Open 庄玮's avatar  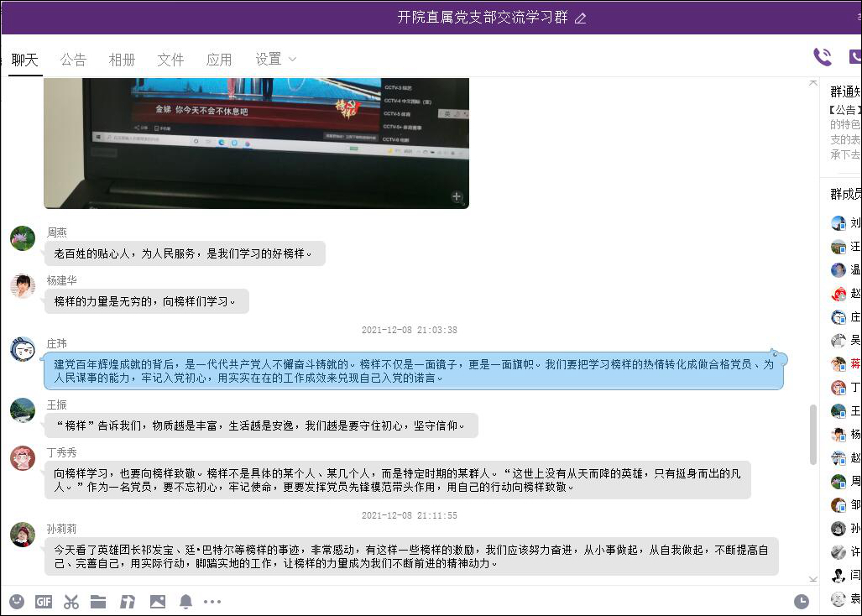23,349
